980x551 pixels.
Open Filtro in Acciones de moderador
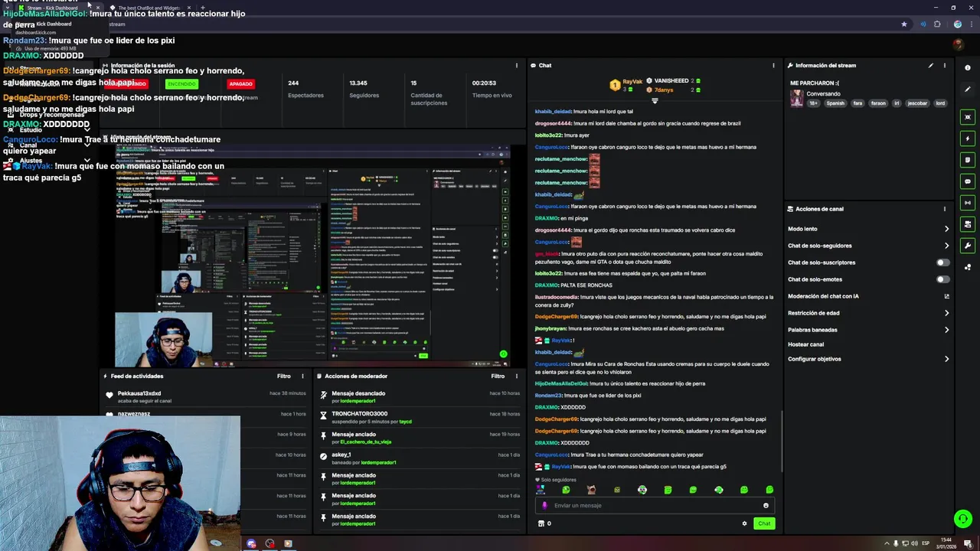point(498,377)
